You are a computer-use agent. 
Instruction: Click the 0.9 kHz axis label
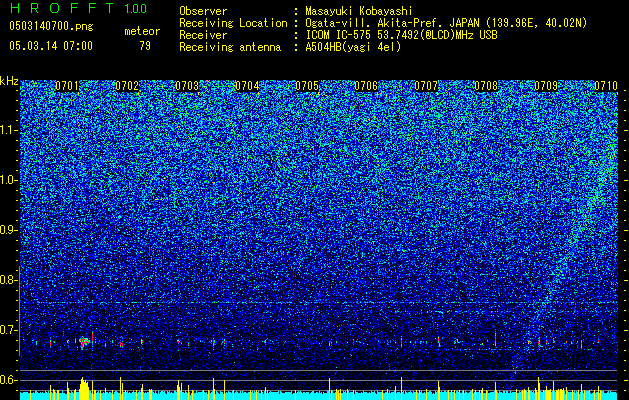coord(9,230)
